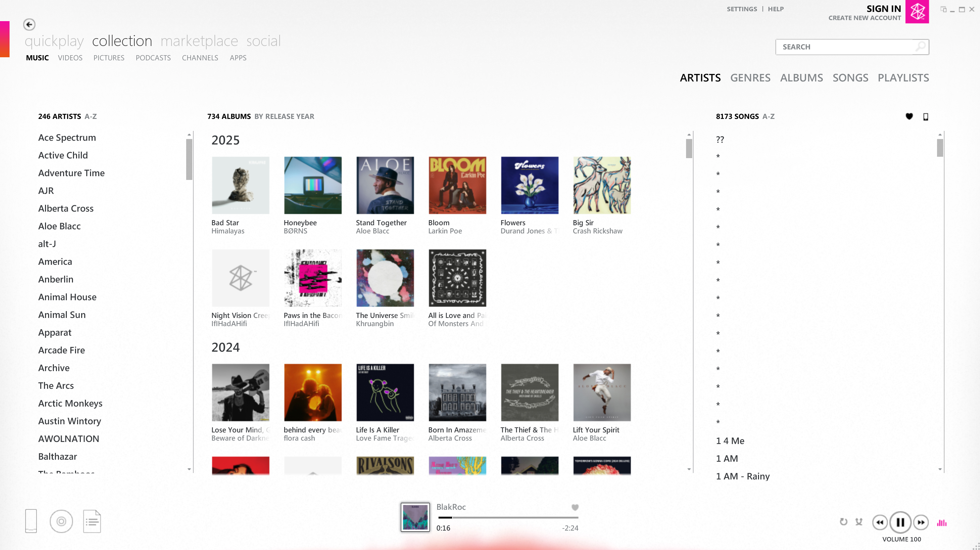Click songs list scroll down arrow
Image resolution: width=980 pixels, height=550 pixels.
940,469
